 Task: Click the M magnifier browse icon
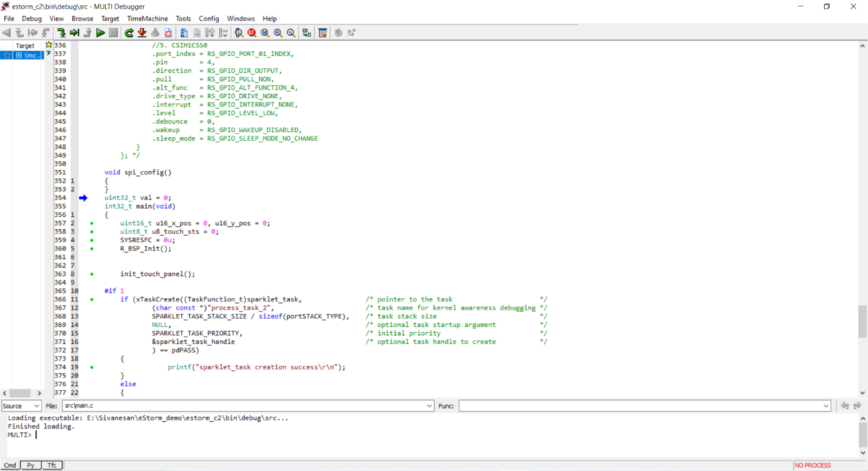[265, 33]
